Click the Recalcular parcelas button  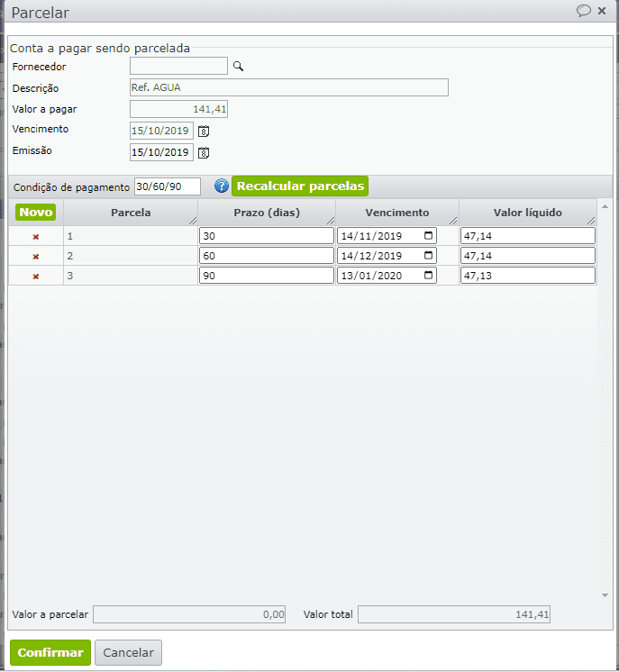click(x=300, y=186)
